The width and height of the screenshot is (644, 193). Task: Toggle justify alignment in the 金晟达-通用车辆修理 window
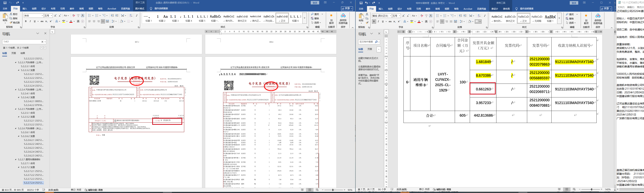pos(103,21)
